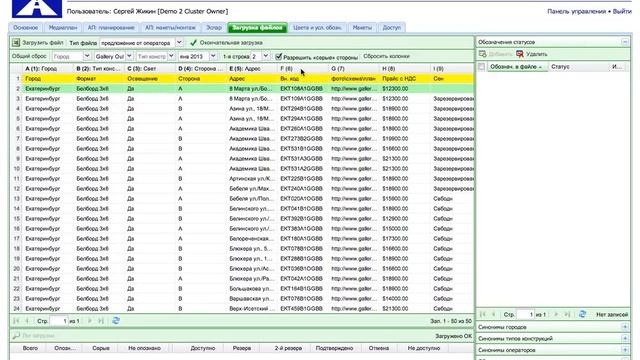Click the green checkmark for final upload
Viewport: 640px width, 360px height.
coord(193,42)
